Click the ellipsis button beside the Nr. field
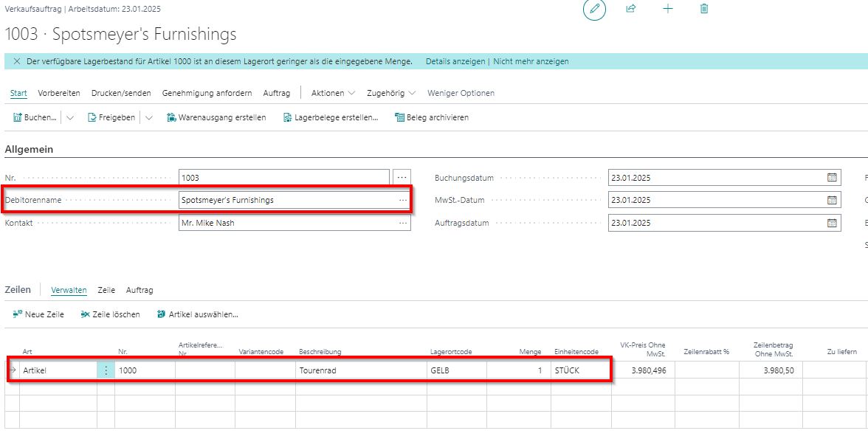This screenshot has height=439, width=868. [402, 178]
